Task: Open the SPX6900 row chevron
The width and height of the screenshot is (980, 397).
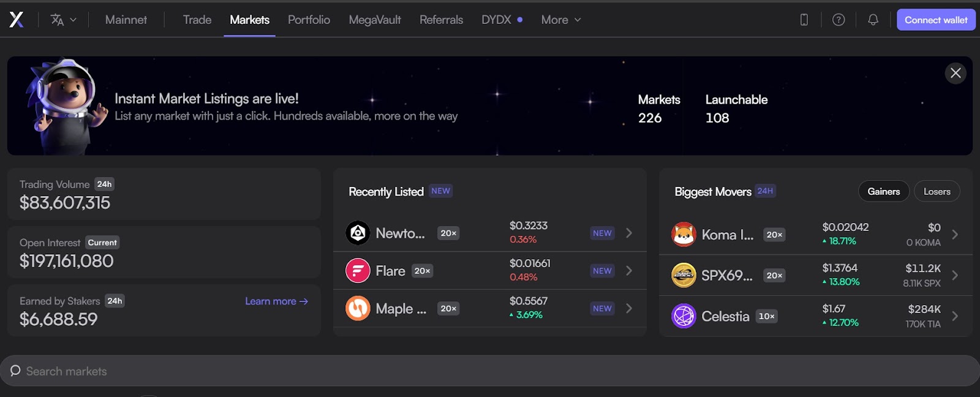Action: 955,275
